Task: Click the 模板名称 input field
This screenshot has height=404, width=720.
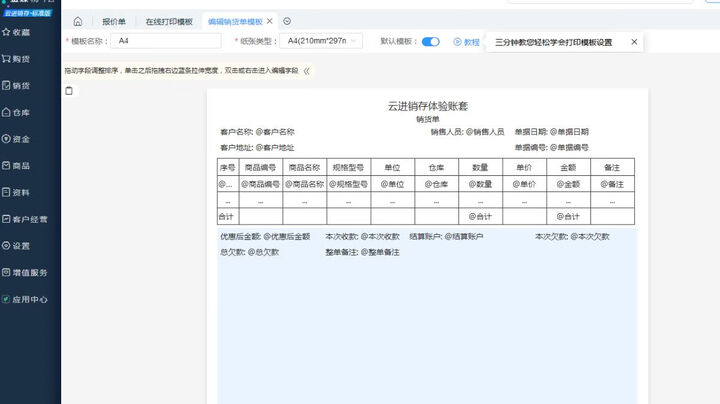Action: click(x=165, y=42)
